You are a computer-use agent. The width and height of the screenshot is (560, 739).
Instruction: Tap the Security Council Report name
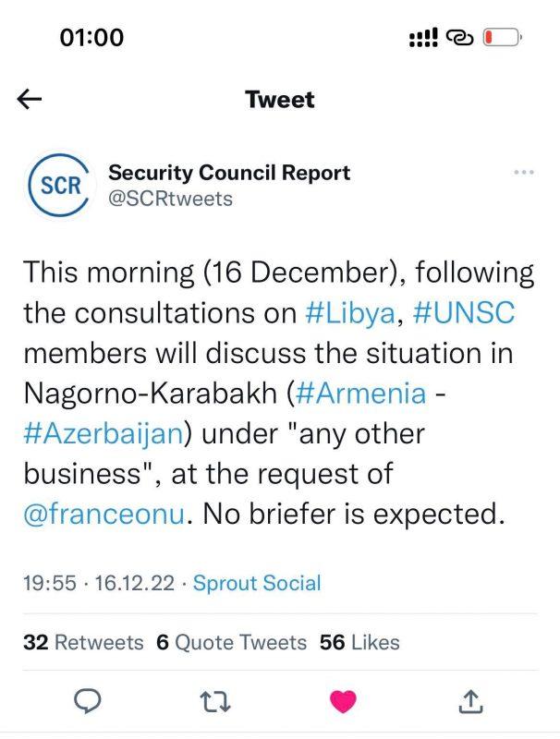tap(229, 172)
